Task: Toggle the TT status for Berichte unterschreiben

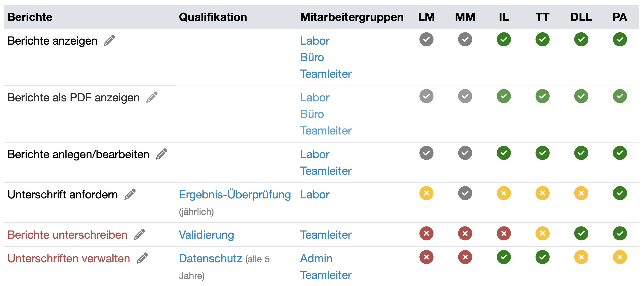Action: click(542, 234)
